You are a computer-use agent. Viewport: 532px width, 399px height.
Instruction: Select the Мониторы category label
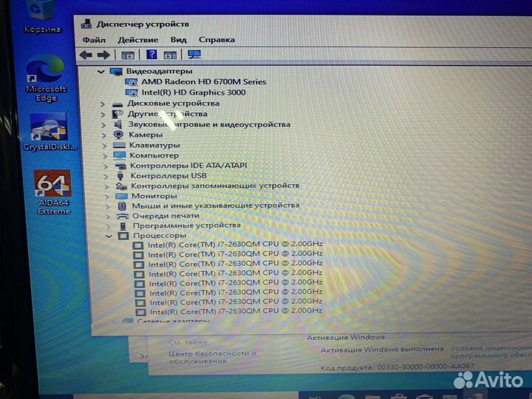coord(154,196)
